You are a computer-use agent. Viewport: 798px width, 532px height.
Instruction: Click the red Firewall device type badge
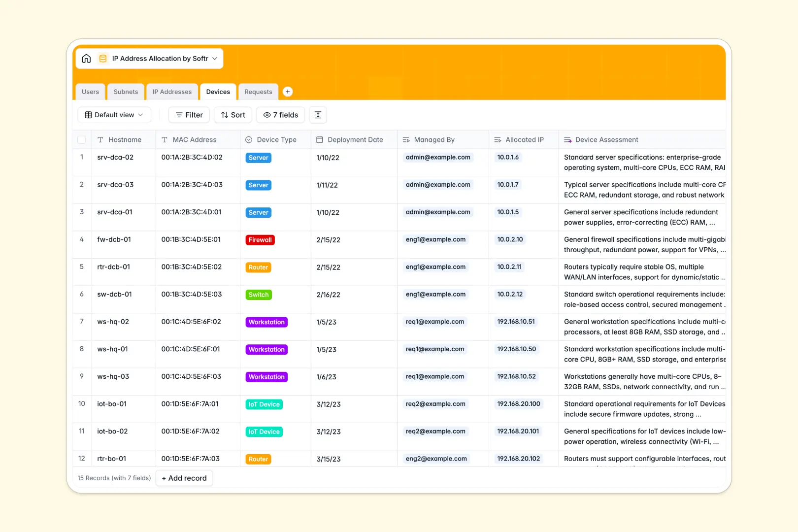tap(260, 240)
